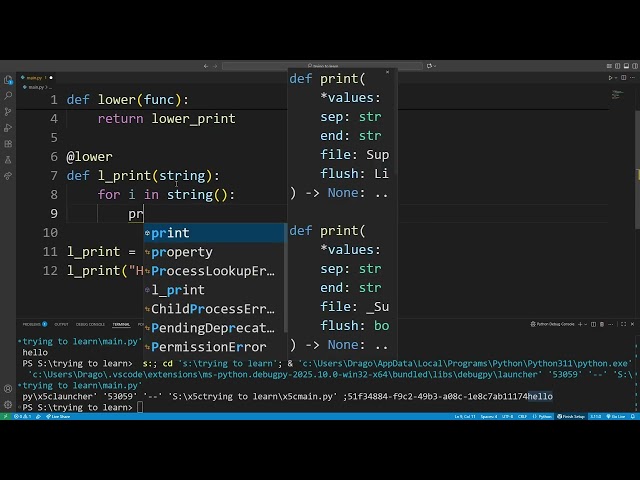Switch to the Terminal panel tab
The width and height of the screenshot is (640, 480).
coord(121,324)
